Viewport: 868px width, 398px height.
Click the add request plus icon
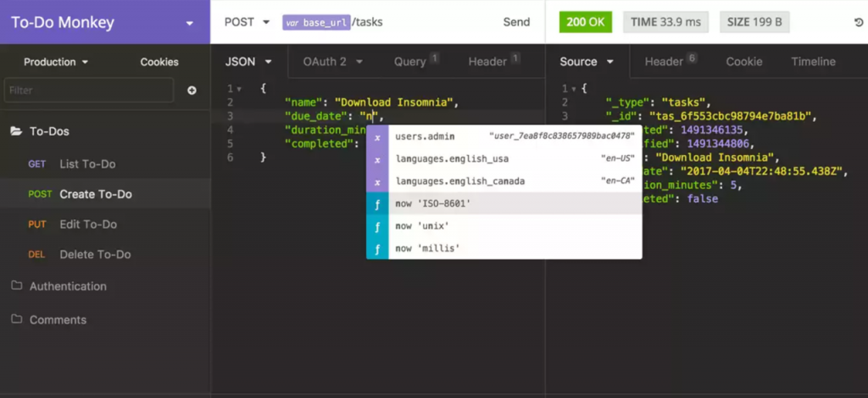pos(192,91)
